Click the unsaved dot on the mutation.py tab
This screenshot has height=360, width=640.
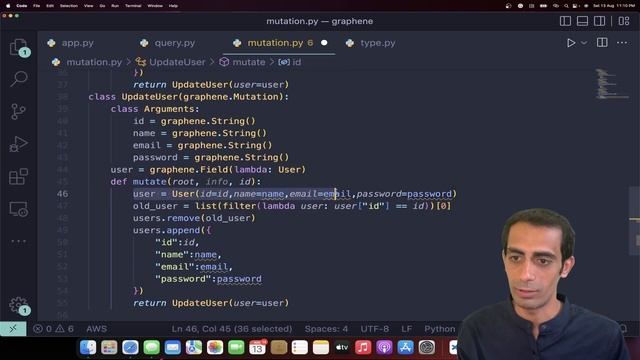[x=324, y=43]
